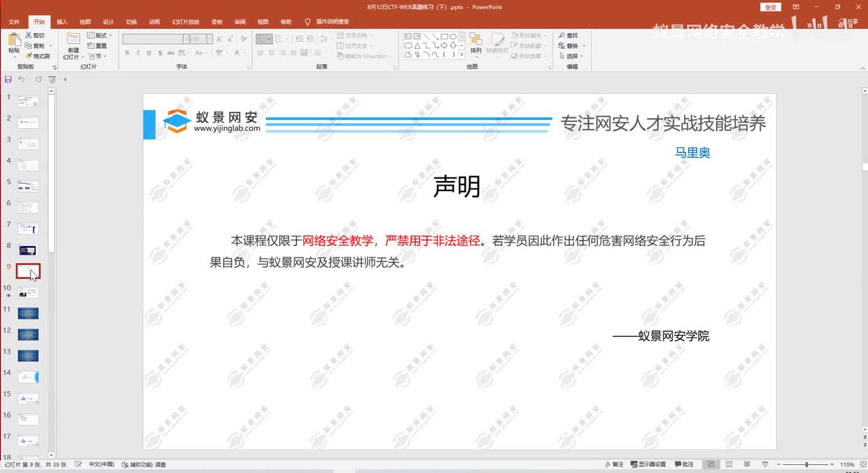Toggle align text left
Screen dimensions: 868x473
[x=261, y=53]
